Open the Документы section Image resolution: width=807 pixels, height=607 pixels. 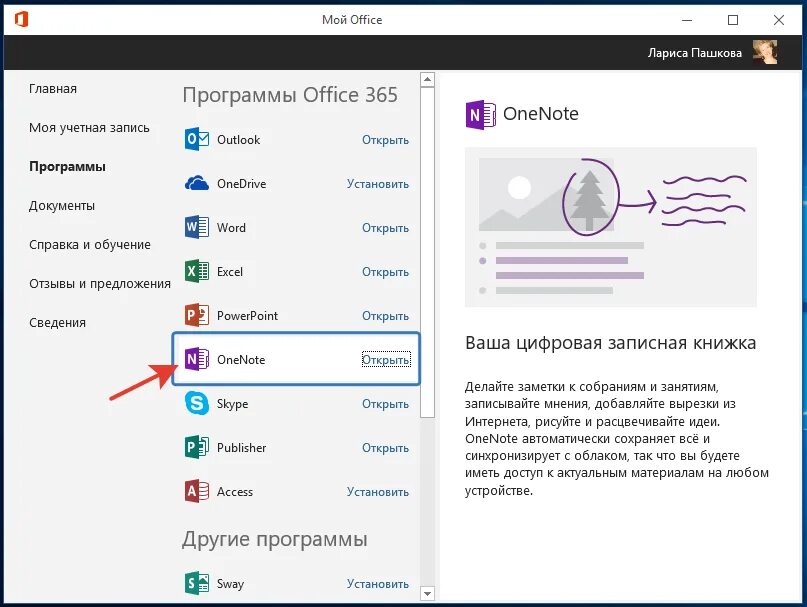(x=62, y=205)
